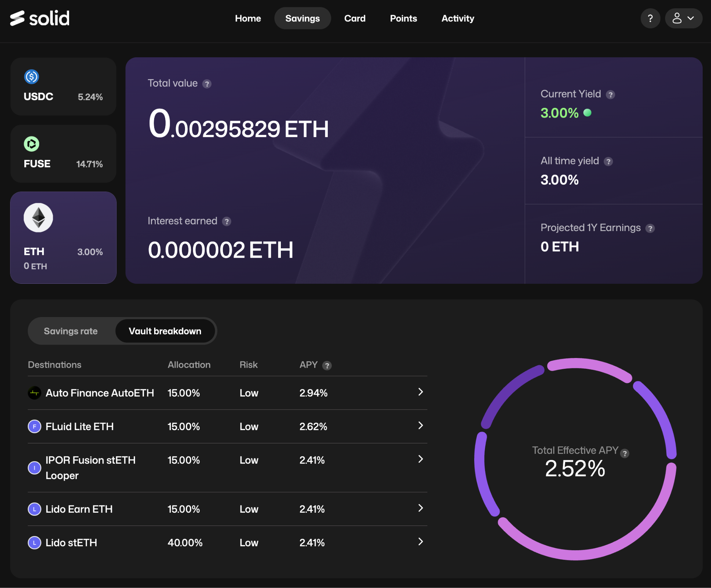Image resolution: width=711 pixels, height=588 pixels.
Task: Open the help question mark button
Action: 650,18
